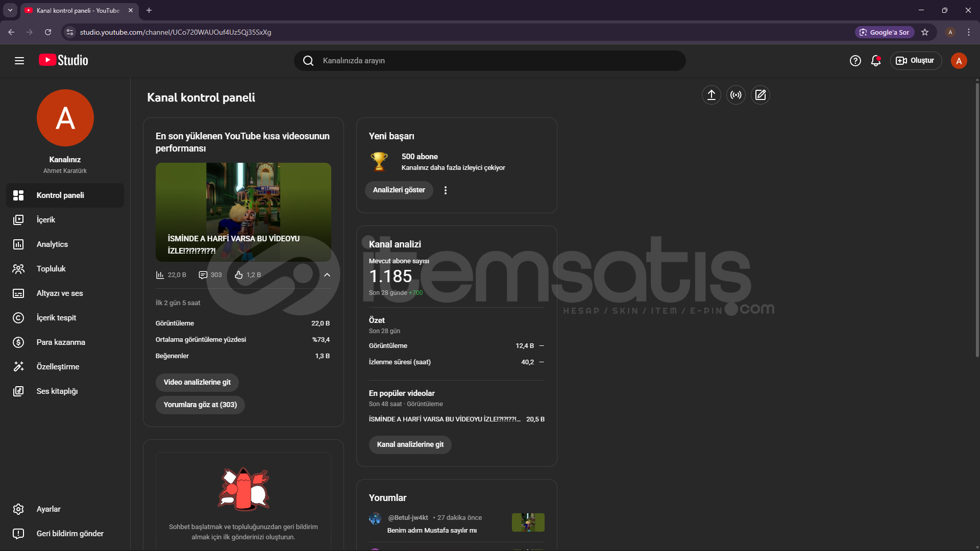
Task: Click Analizleri göster button
Action: pos(399,190)
